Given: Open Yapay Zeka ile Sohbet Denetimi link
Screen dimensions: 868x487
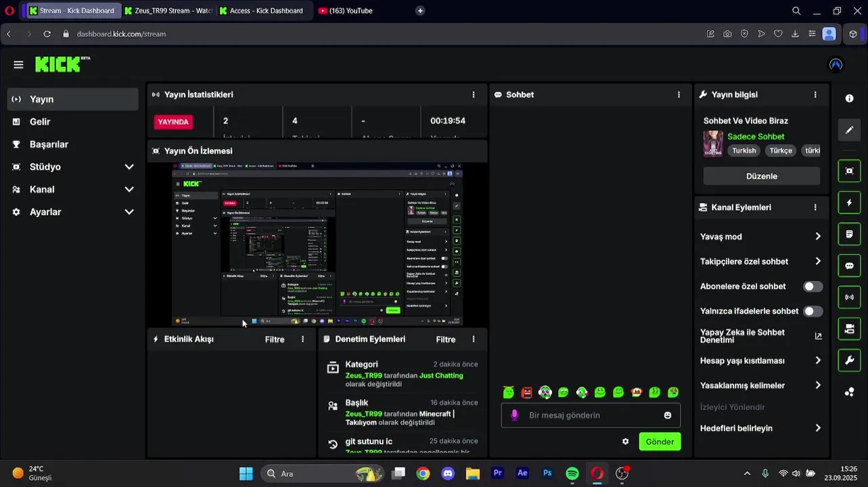Looking at the screenshot, I should [x=761, y=336].
